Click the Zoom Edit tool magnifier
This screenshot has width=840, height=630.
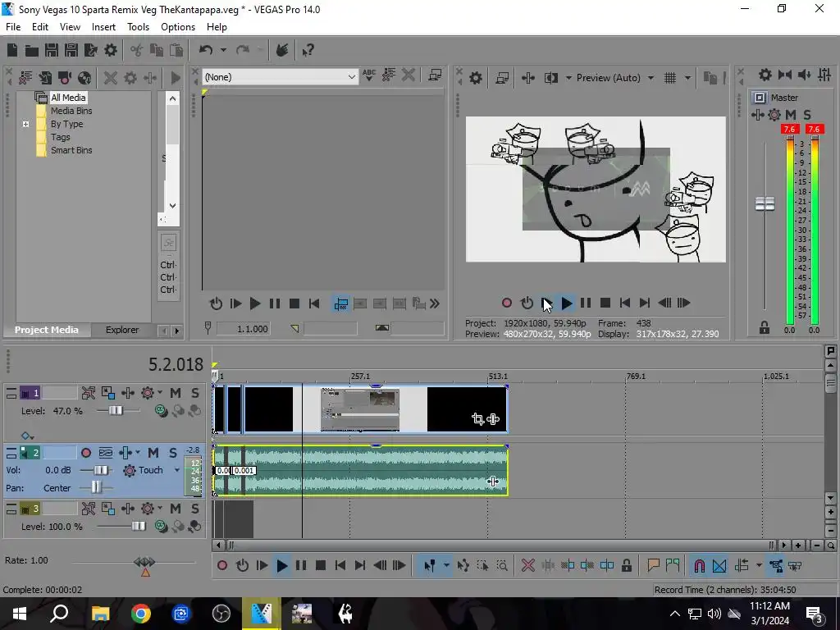coord(502,565)
